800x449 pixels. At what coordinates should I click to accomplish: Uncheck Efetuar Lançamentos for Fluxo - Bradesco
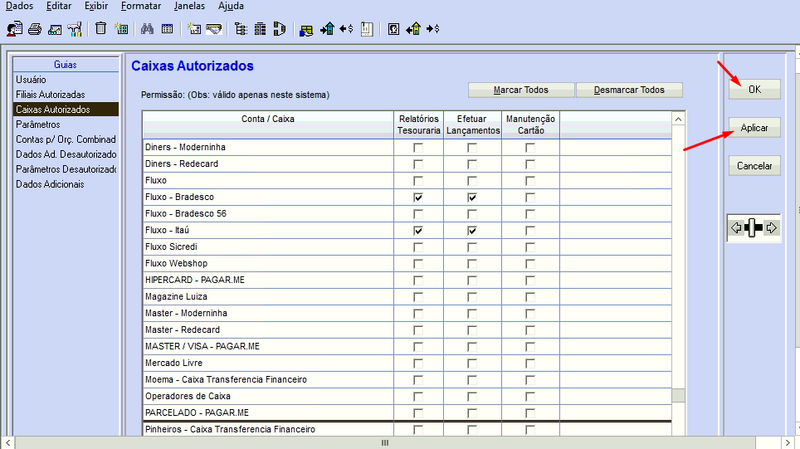coord(472,197)
